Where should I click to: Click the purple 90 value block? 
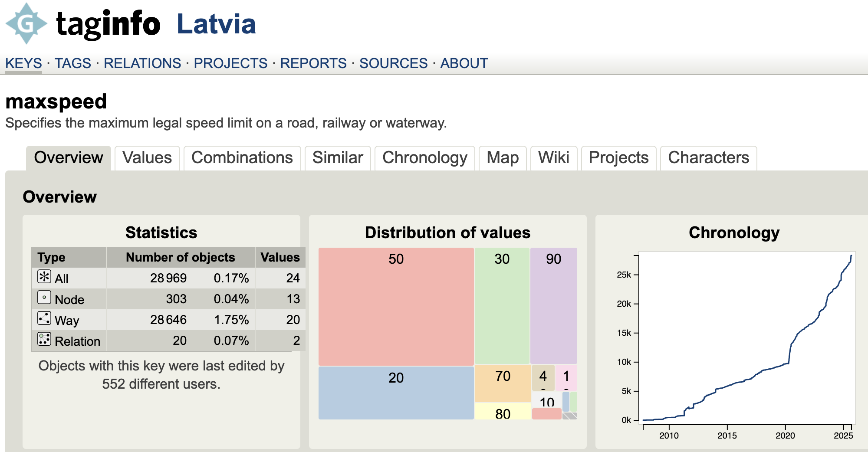coord(553,305)
